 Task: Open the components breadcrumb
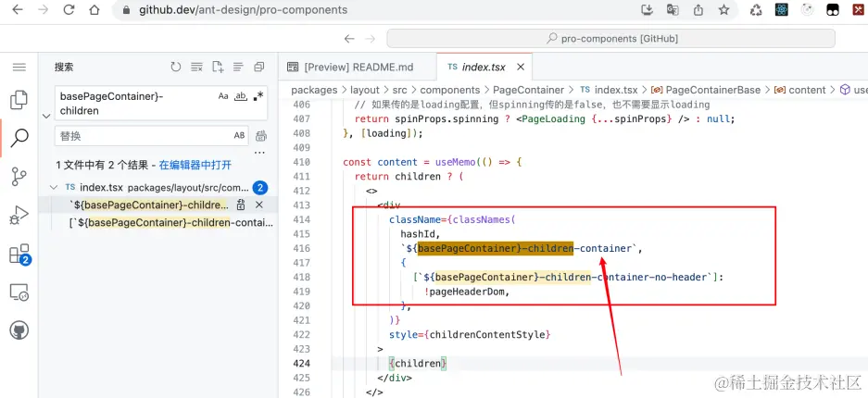click(450, 90)
